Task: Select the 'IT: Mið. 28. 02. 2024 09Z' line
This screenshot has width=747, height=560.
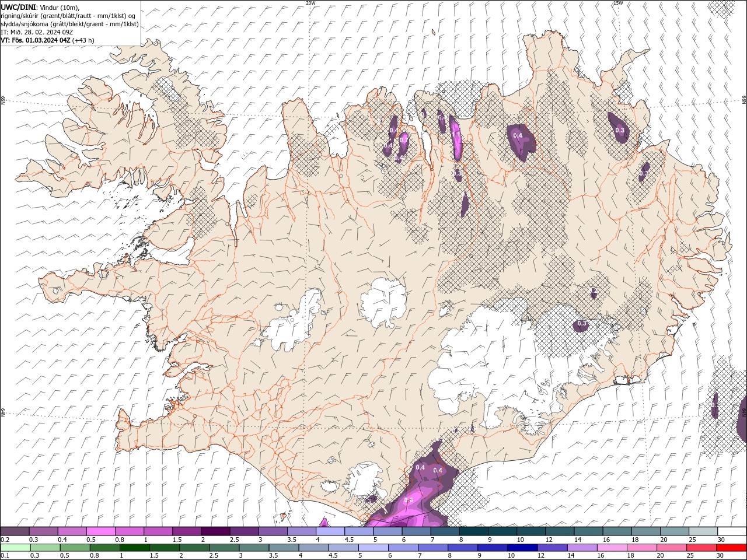Action: [x=37, y=32]
